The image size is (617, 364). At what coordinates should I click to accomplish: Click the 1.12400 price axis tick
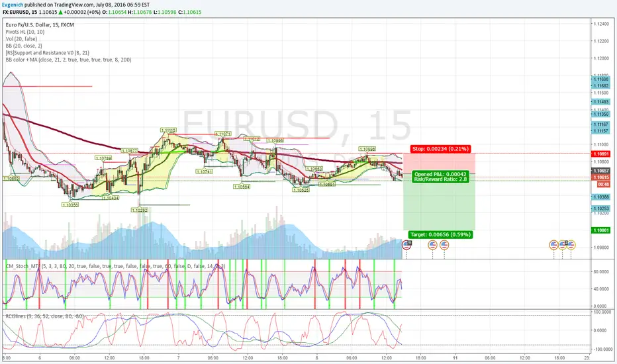[x=601, y=24]
